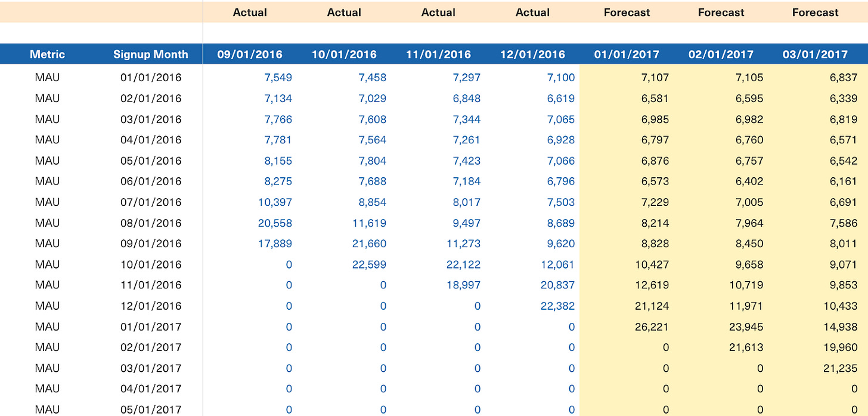Select cell with value 17,889

[275, 244]
